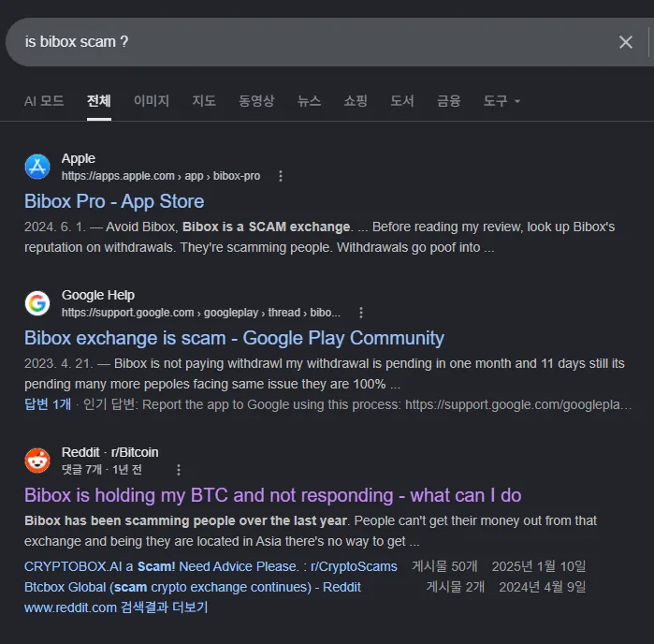The image size is (654, 644).
Task: Switch to the 동영상 tab
Action: coord(256,100)
